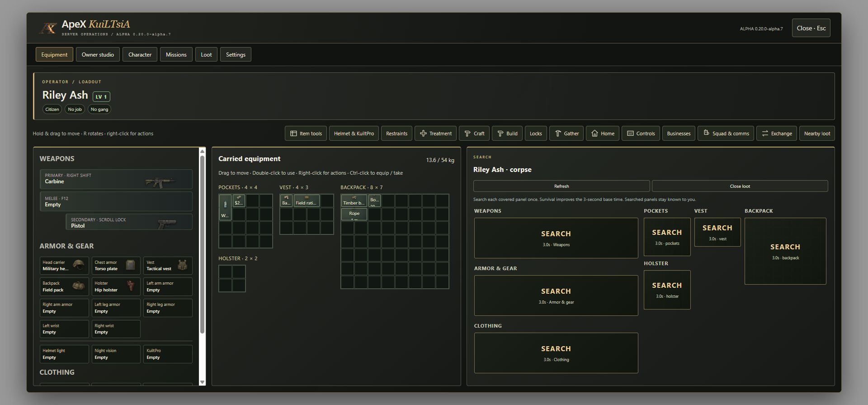Open the Gather panel
Screen dimensions: 868x405
[566, 133]
